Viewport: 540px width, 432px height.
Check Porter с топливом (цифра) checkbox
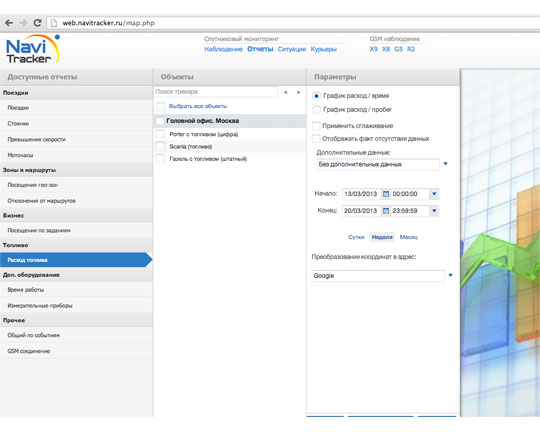160,134
